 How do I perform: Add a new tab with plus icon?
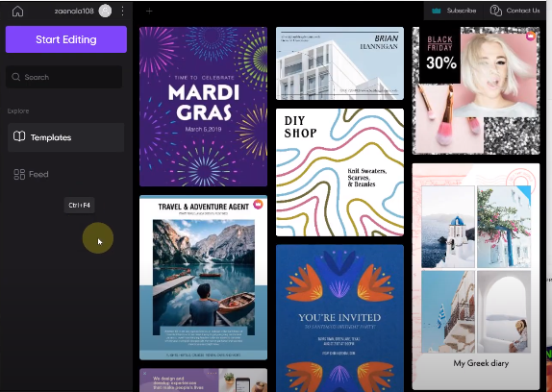point(149,12)
